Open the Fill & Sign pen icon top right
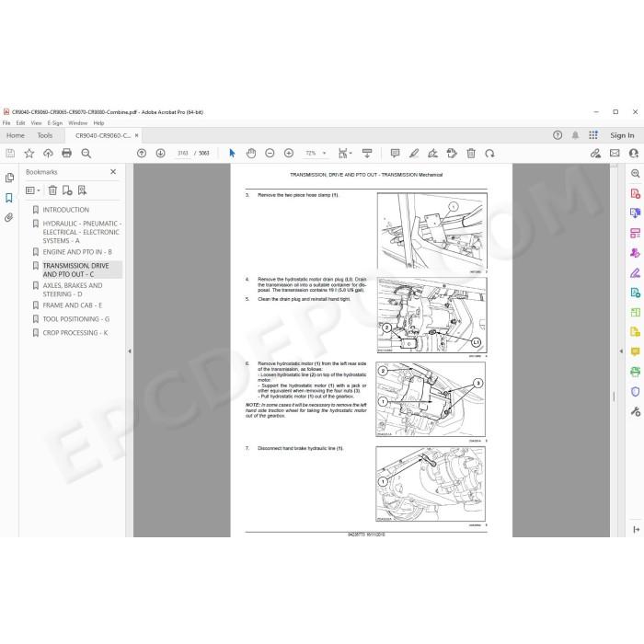The image size is (644, 644). (595, 154)
